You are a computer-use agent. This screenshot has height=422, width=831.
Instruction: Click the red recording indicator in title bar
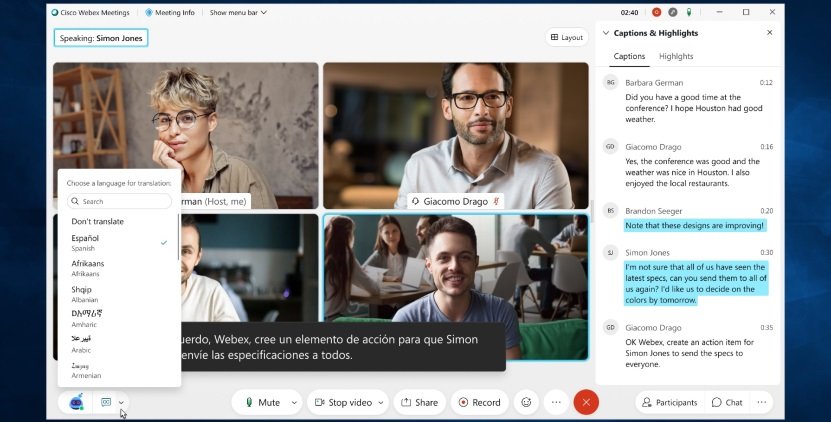tap(657, 12)
